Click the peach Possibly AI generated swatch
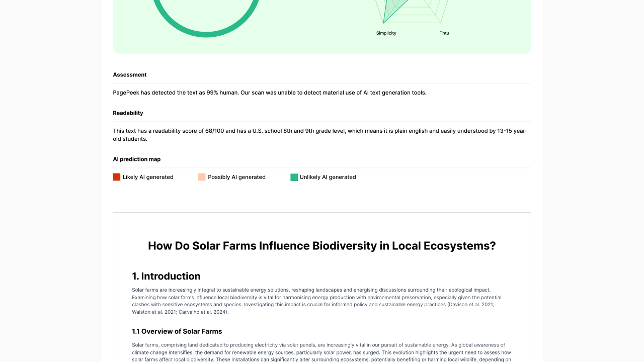644x362 pixels. [202, 177]
